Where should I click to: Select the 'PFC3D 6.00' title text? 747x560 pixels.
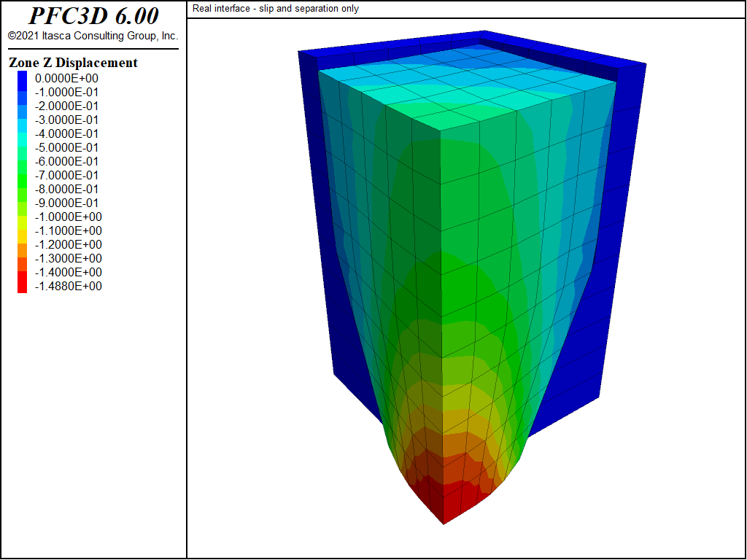(x=93, y=16)
